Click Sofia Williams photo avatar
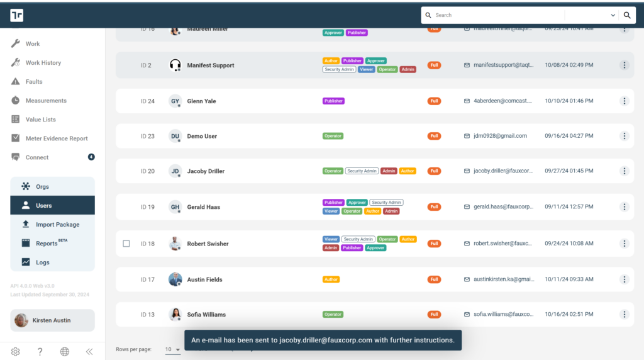 click(175, 314)
